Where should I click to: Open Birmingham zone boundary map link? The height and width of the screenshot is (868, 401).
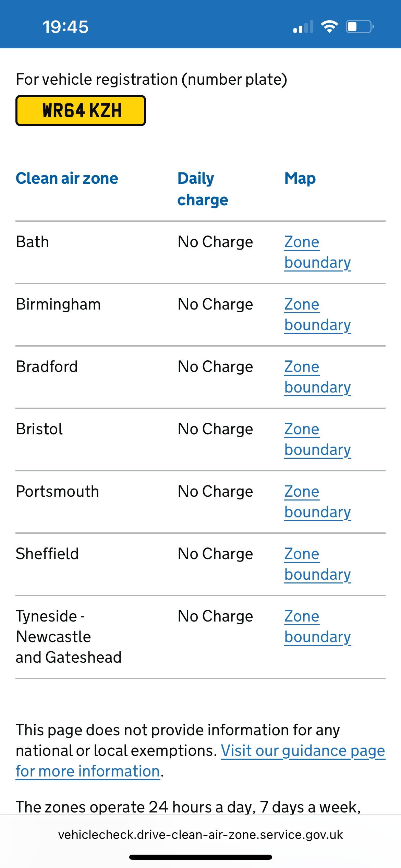click(317, 314)
